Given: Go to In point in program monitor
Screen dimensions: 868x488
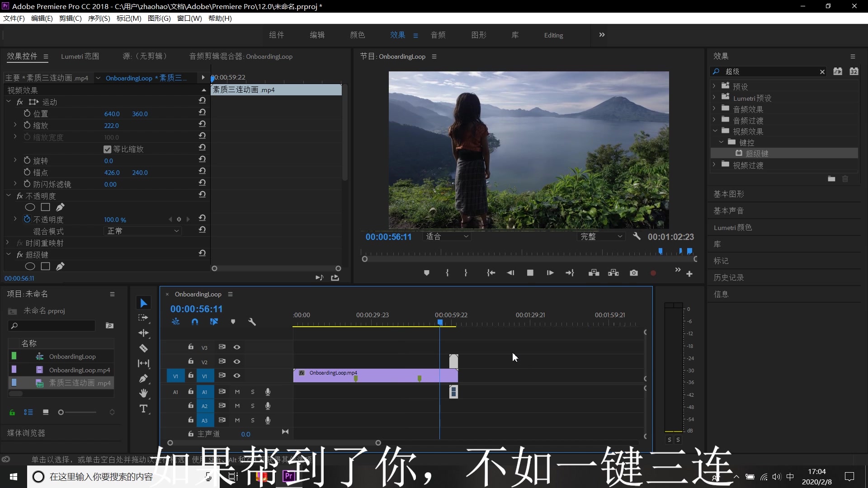Looking at the screenshot, I should pos(491,273).
